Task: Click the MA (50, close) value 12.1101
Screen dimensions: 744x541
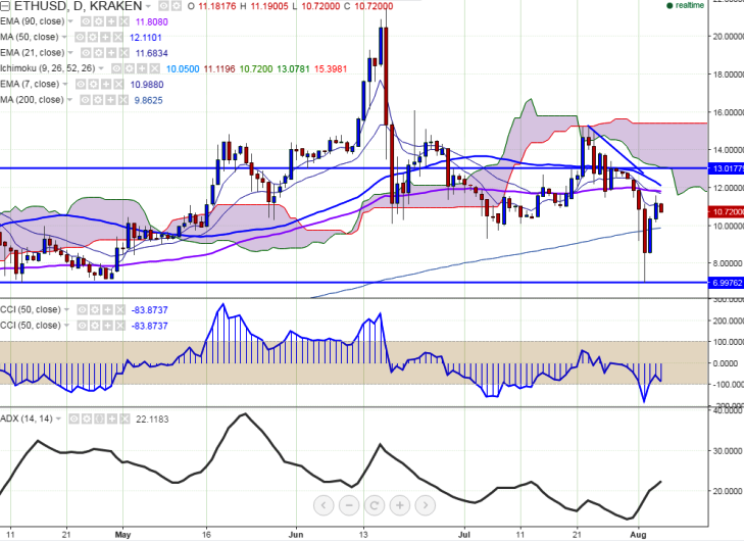Action: coord(145,37)
